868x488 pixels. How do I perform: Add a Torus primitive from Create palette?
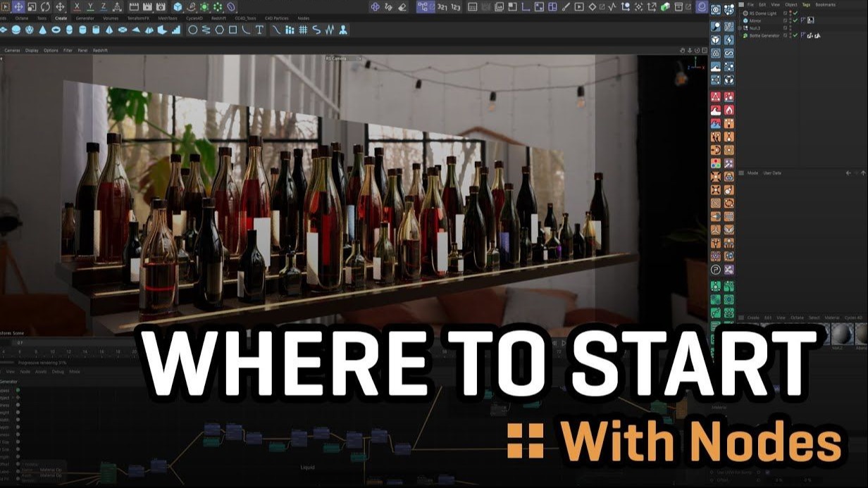pyautogui.click(x=55, y=30)
